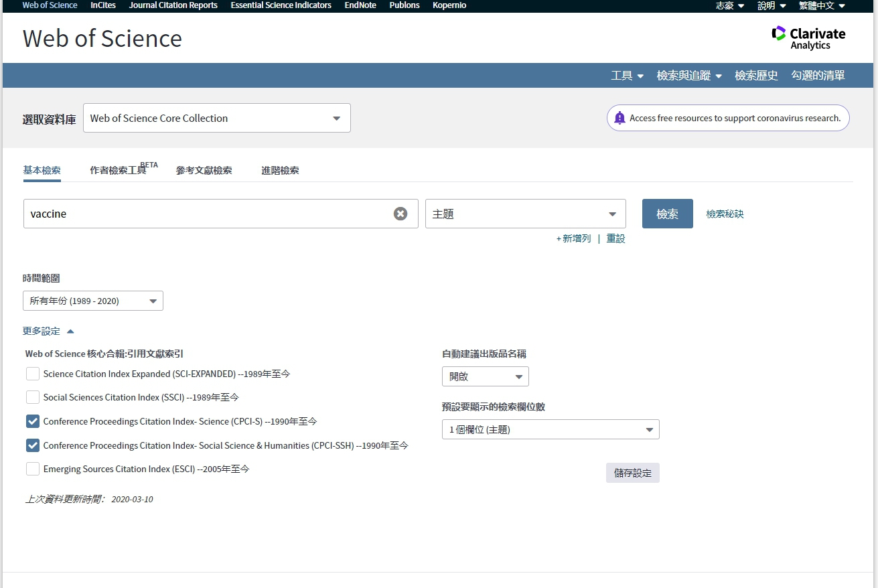The width and height of the screenshot is (878, 588).
Task: Uncheck Conference Proceedings Citation Index- Science (CPCI-S)
Action: point(33,421)
